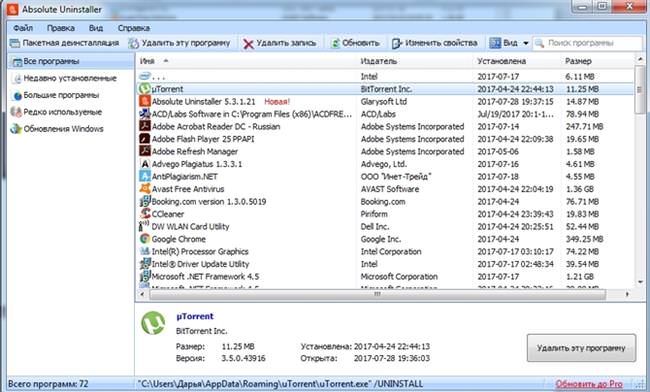Image resolution: width=650 pixels, height=392 pixels.
Task: Click the Adobe Flash Player 25 PPAPI icon
Action: 145,138
